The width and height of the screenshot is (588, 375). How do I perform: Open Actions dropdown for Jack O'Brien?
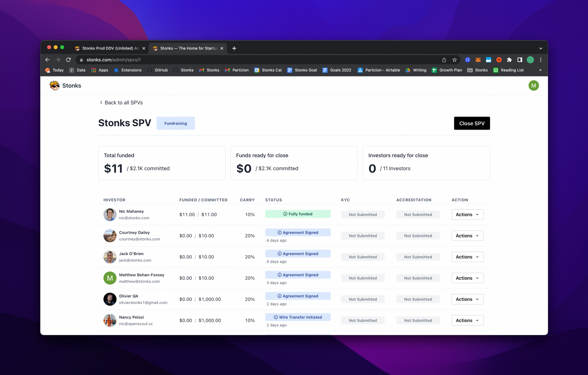[467, 257]
